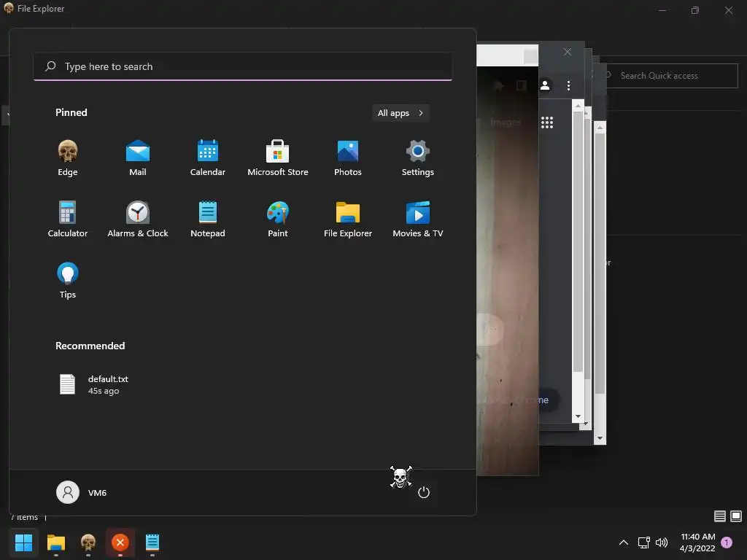Viewport: 747px width, 560px height.
Task: Open the volume tray icon
Action: coord(662,542)
